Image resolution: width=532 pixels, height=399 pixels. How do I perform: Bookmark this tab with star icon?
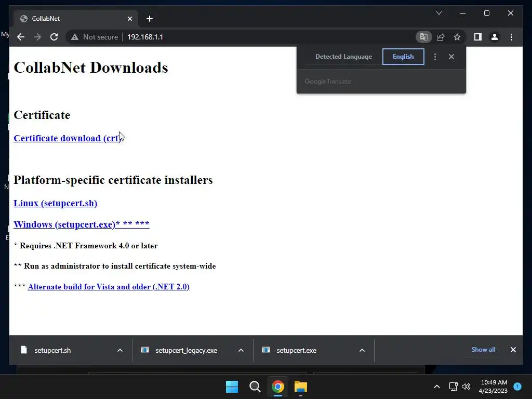point(457,37)
